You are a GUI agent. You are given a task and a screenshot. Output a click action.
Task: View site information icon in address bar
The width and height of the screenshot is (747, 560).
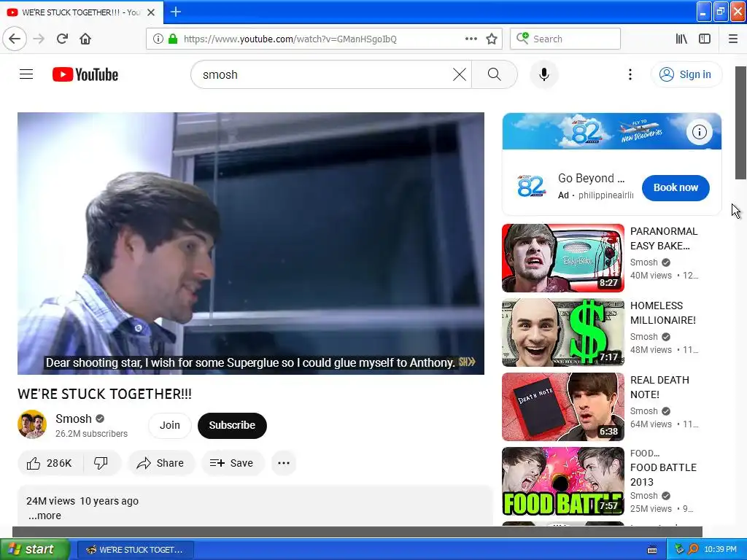pos(158,39)
